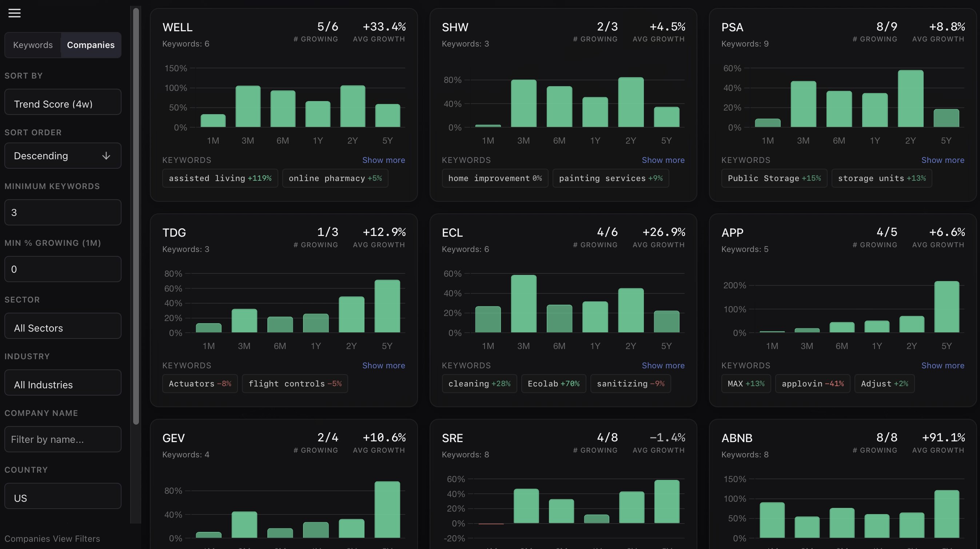980x549 pixels.
Task: Click the 8/9 growing count on PSA
Action: (x=887, y=27)
